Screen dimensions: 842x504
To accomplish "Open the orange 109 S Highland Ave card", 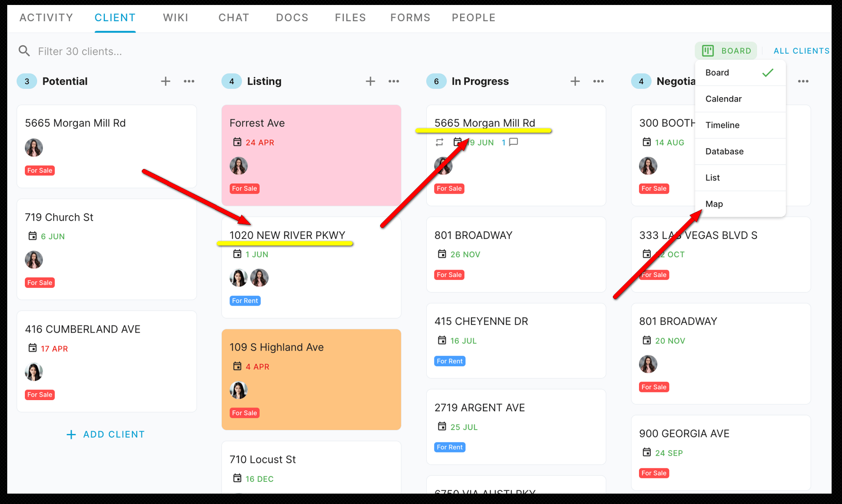I will tap(311, 379).
